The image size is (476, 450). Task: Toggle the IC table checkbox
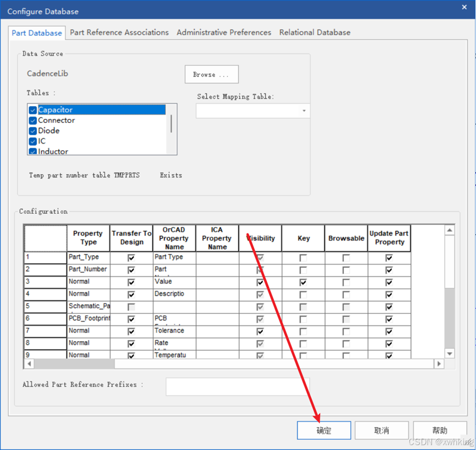[x=33, y=141]
